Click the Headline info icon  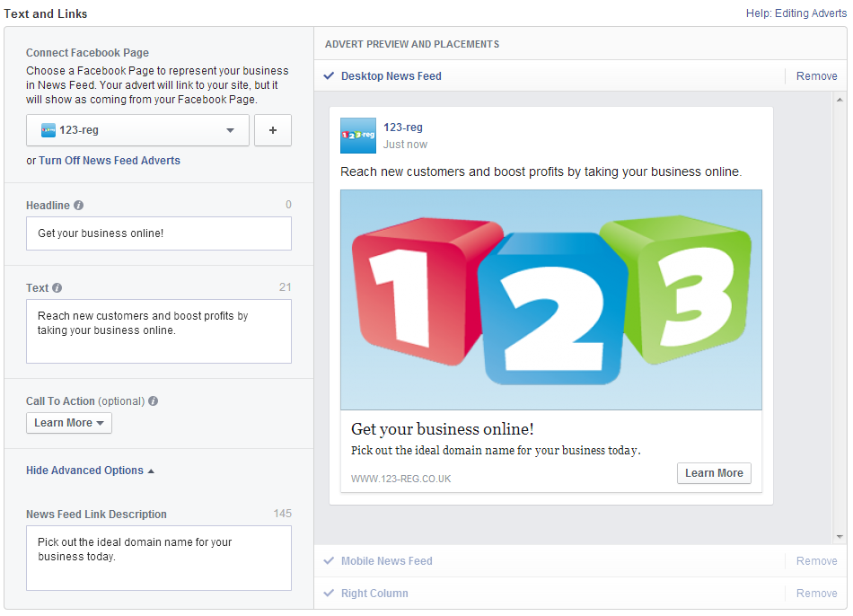(x=78, y=205)
